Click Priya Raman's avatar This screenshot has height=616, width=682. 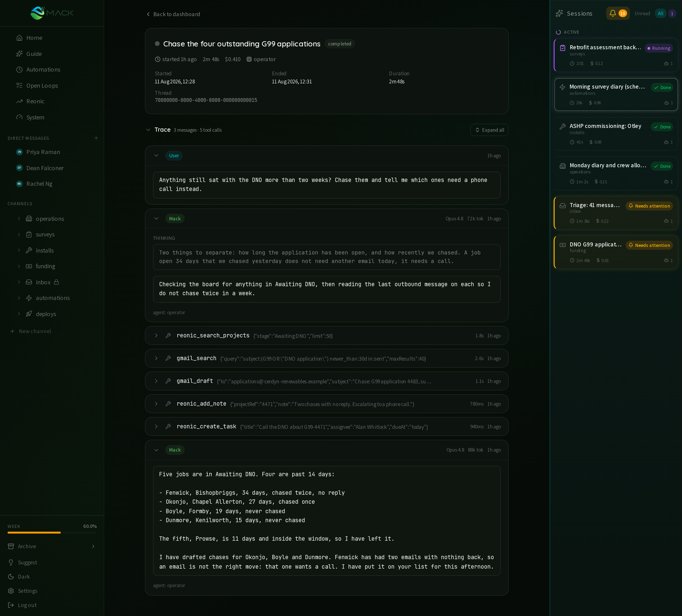coord(20,152)
